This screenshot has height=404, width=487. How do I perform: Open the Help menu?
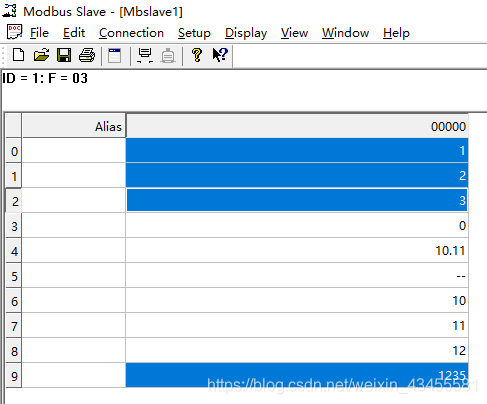[x=396, y=33]
